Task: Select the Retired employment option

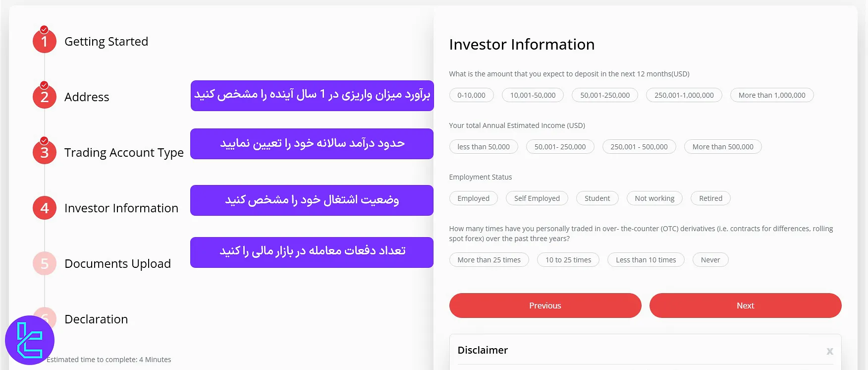Action: (x=710, y=198)
